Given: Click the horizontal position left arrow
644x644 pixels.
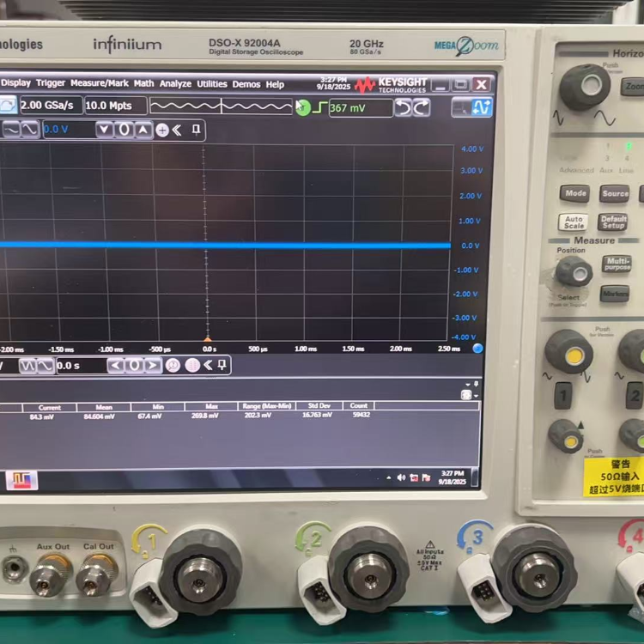Looking at the screenshot, I should pyautogui.click(x=115, y=365).
